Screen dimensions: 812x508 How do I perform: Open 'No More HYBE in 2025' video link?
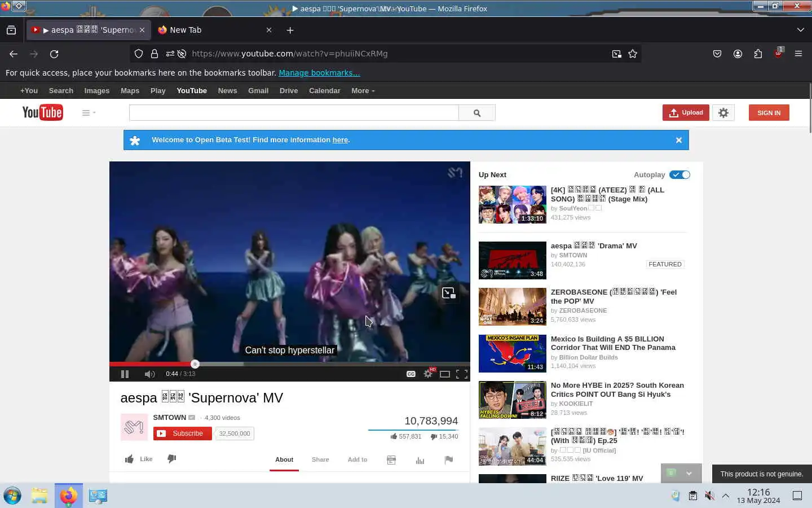click(617, 389)
